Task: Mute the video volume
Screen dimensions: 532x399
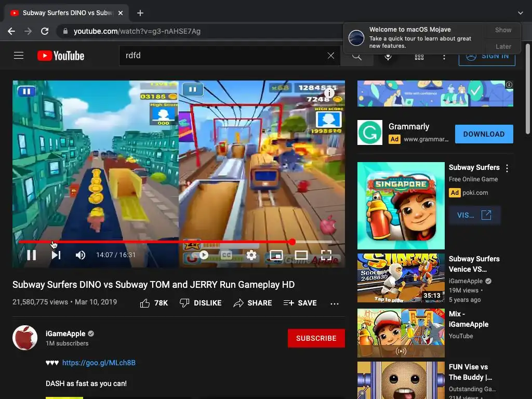Action: point(81,255)
